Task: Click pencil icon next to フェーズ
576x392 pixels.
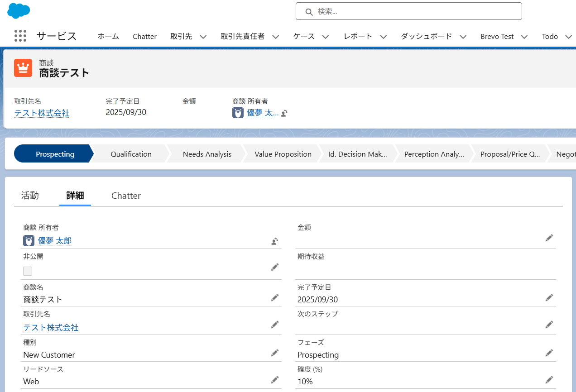Action: 549,353
